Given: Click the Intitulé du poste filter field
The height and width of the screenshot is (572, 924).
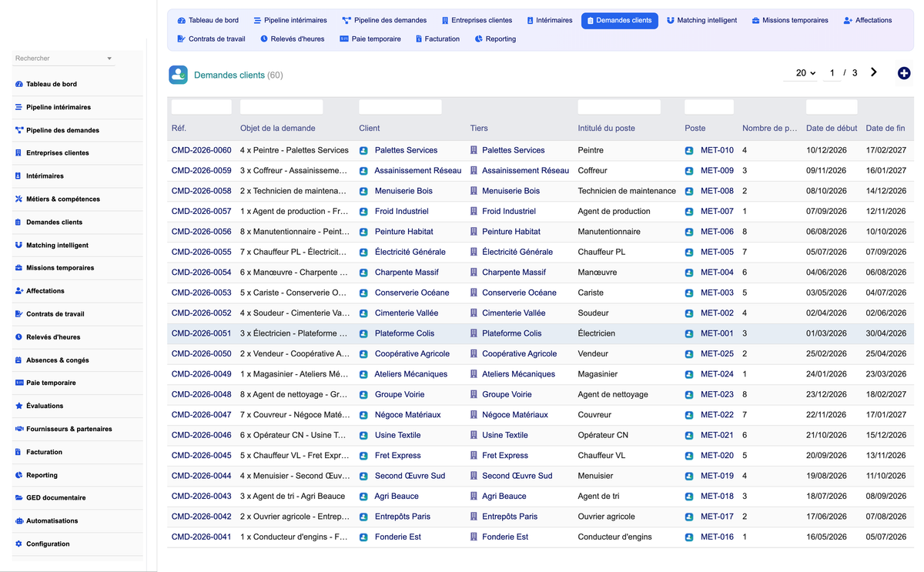Looking at the screenshot, I should [x=619, y=107].
